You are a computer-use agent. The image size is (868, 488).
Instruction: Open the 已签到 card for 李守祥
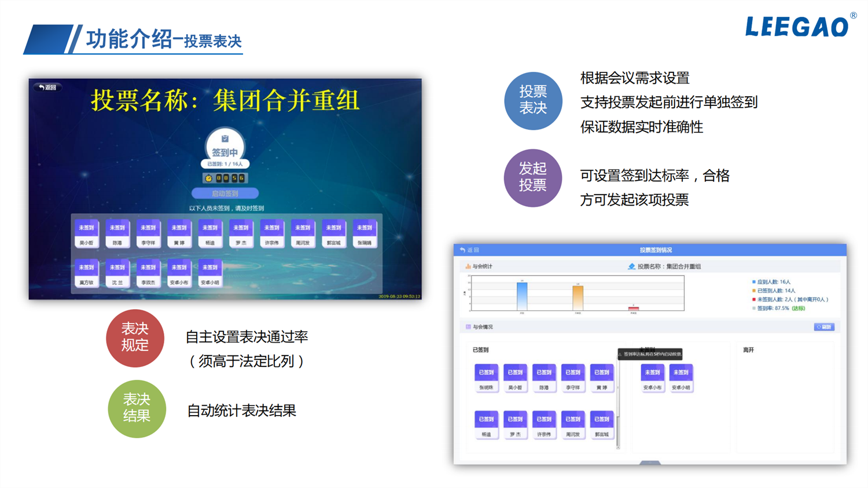point(573,379)
